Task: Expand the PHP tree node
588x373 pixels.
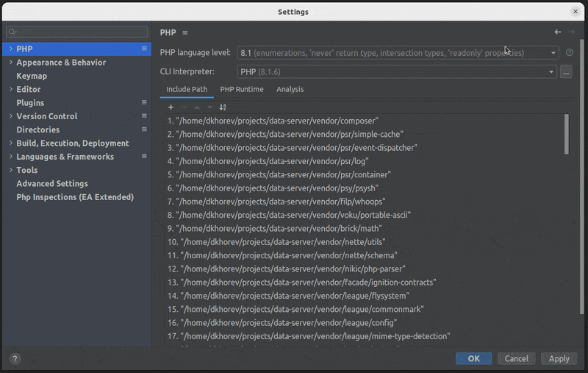Action: click(11, 49)
